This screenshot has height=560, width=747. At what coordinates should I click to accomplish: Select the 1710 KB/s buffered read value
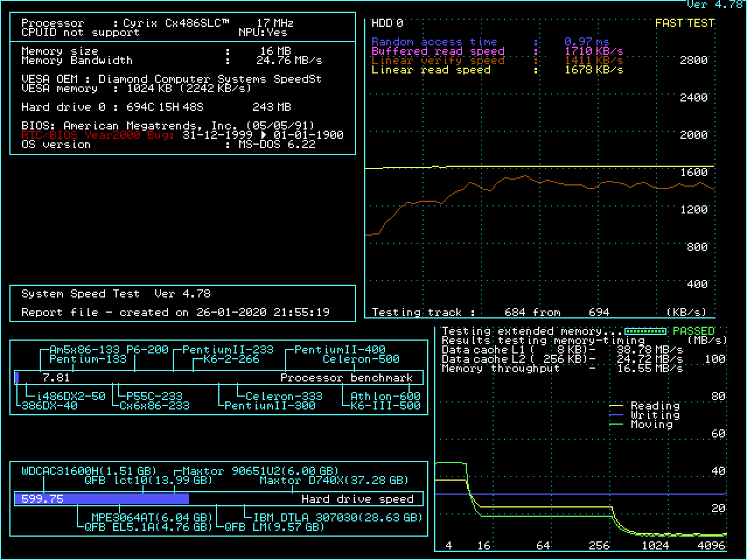[x=594, y=51]
